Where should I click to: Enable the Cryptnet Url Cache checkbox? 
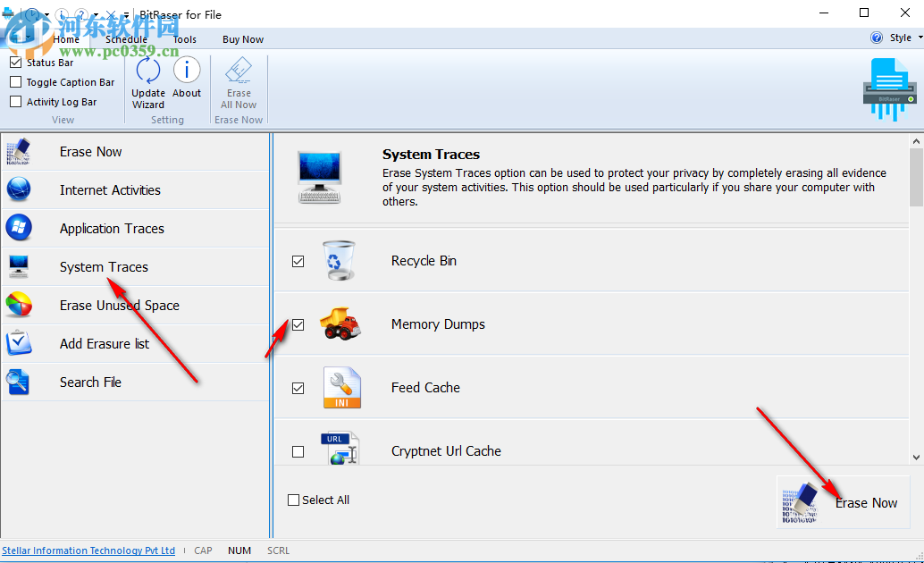click(298, 451)
